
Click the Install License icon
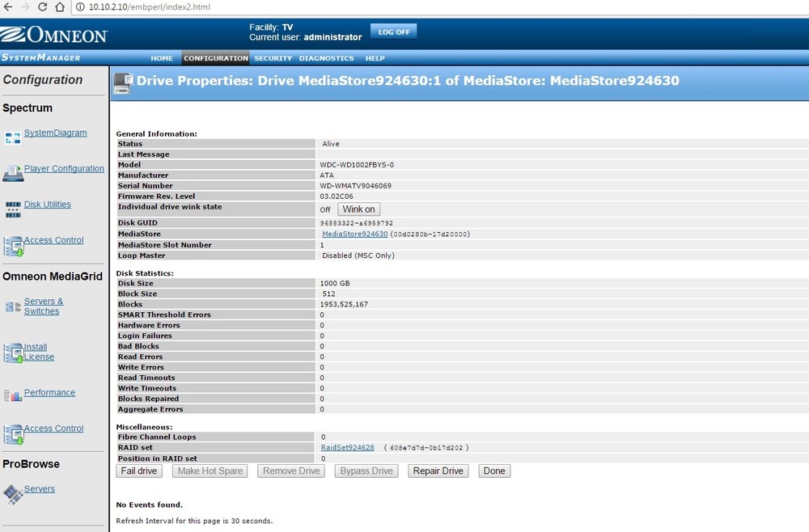tap(14, 353)
